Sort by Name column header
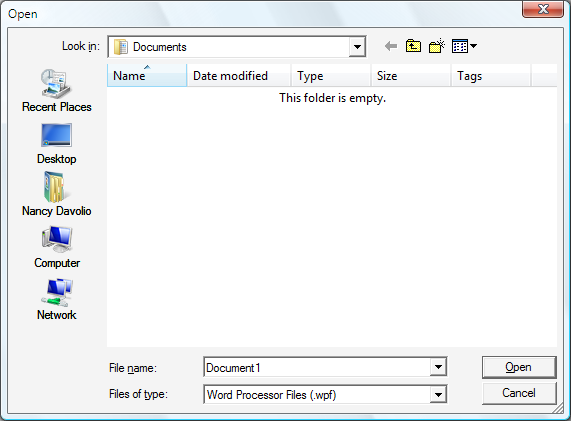 coord(147,75)
